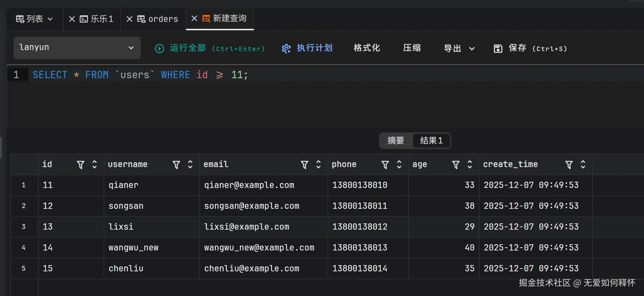
Task: Select phone cell 13800138013
Action: coord(368,248)
